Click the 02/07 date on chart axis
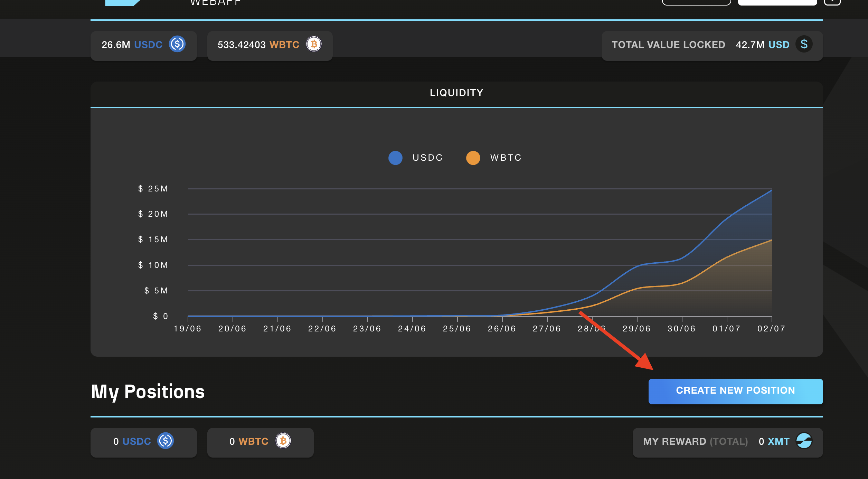Viewport: 868px width, 479px height. pos(771,329)
